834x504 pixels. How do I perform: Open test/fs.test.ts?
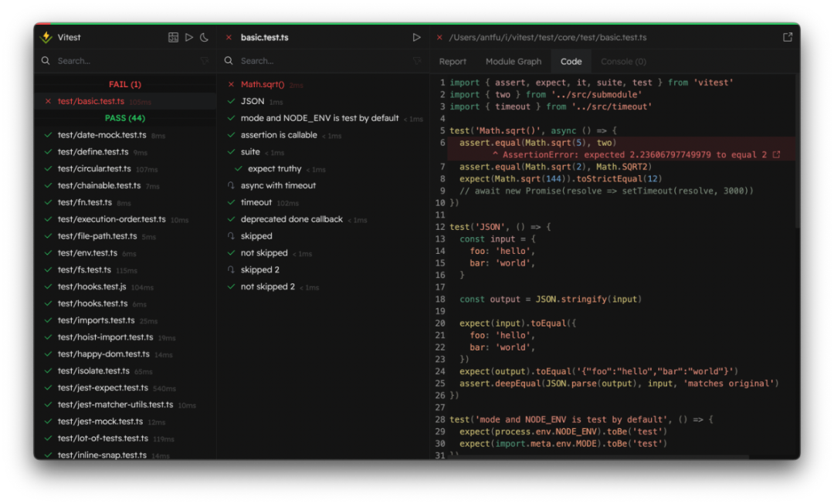click(x=125, y=269)
